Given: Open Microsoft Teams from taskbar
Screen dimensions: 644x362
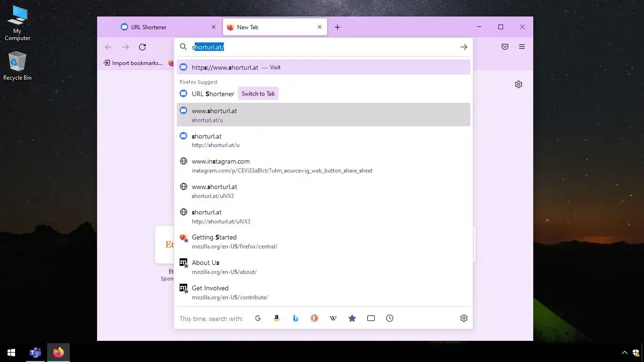Looking at the screenshot, I should [x=35, y=353].
